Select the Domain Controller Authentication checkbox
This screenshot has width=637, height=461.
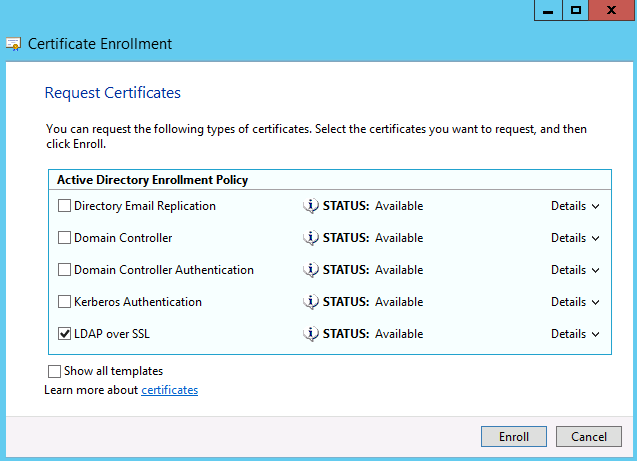[65, 270]
